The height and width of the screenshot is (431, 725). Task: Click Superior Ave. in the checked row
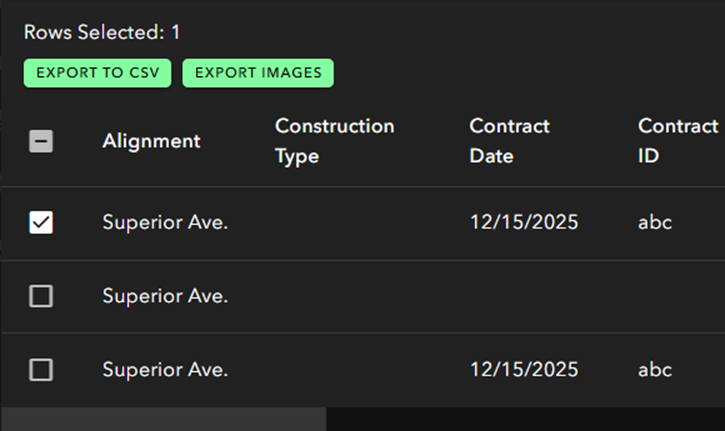point(165,222)
